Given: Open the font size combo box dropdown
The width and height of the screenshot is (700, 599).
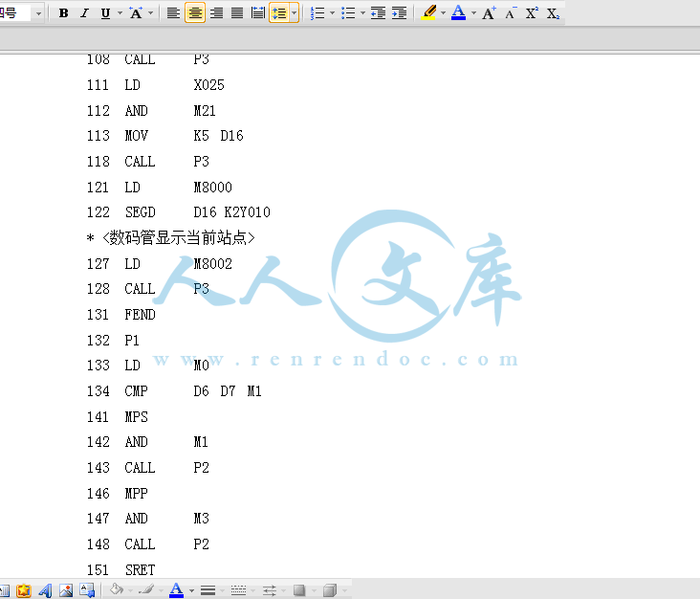Looking at the screenshot, I should [x=38, y=13].
